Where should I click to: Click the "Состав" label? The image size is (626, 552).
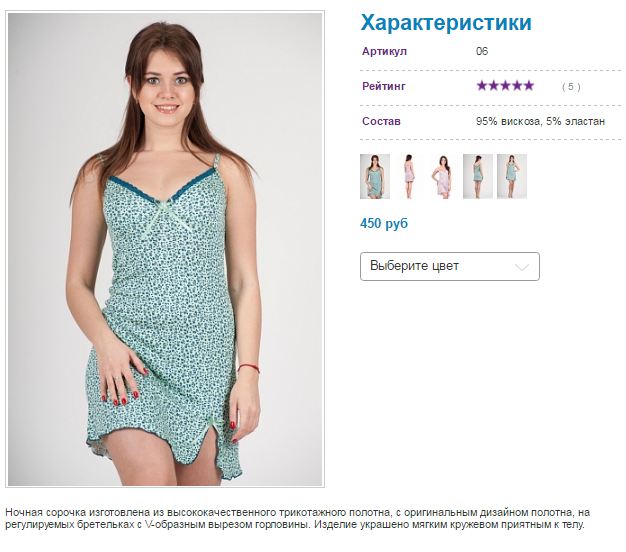(x=381, y=121)
